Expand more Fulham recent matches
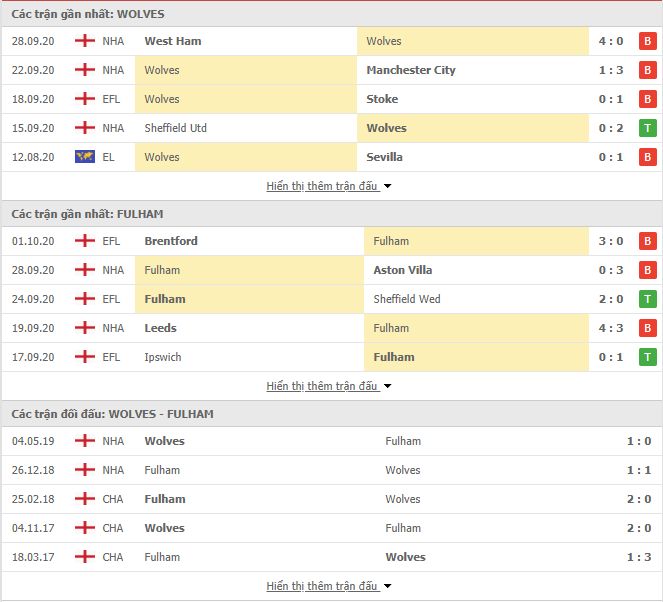The image size is (663, 602). tap(329, 386)
